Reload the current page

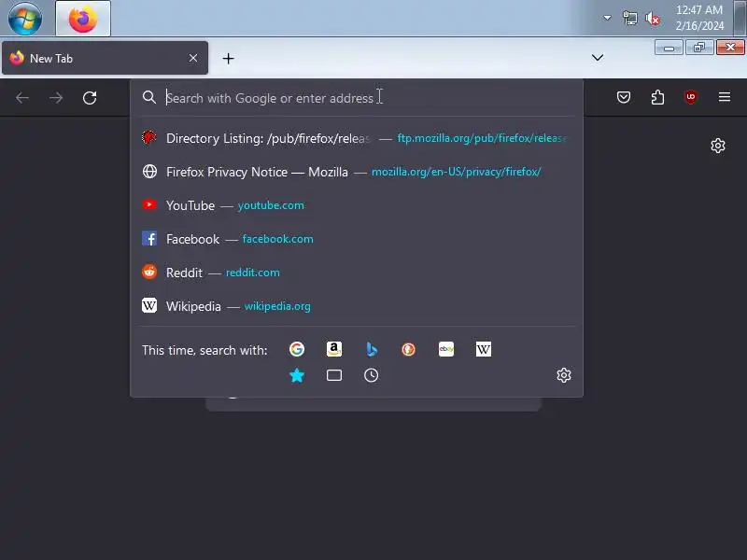(x=90, y=98)
